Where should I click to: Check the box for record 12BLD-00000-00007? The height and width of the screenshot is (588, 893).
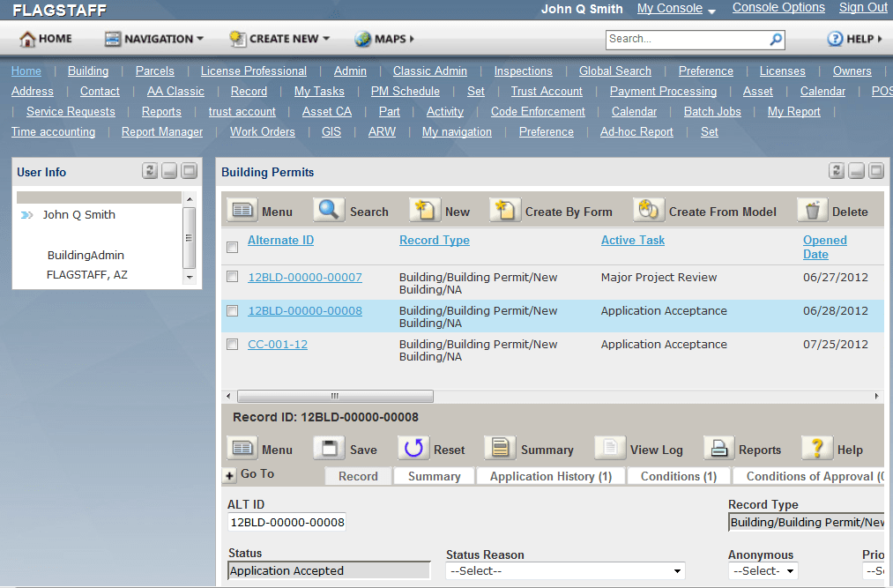coord(232,277)
